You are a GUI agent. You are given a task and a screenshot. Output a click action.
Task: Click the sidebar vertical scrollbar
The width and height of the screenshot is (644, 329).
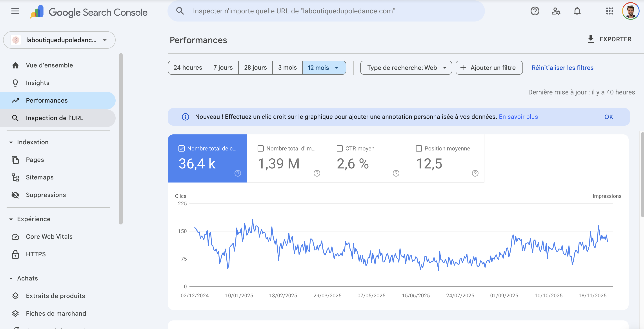(121, 139)
